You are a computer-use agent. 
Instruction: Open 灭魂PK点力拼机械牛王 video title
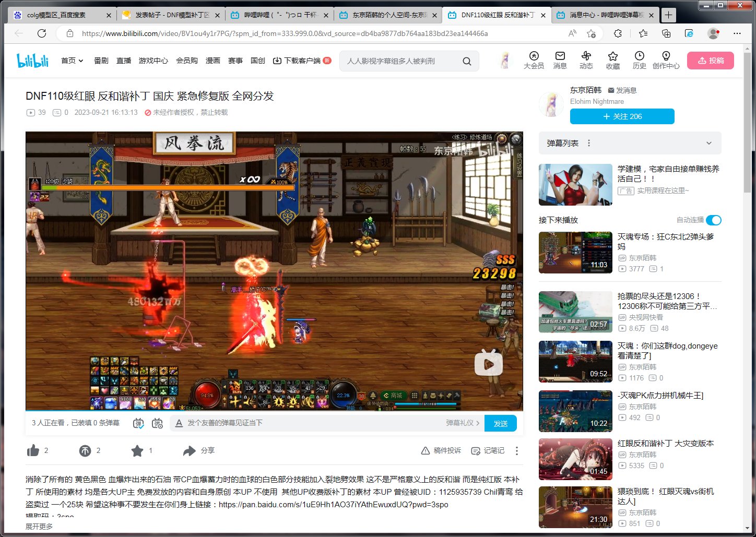660,395
